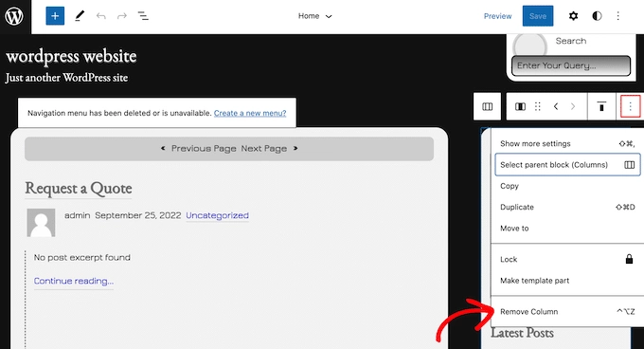Click the WordPress logo icon

(15, 16)
